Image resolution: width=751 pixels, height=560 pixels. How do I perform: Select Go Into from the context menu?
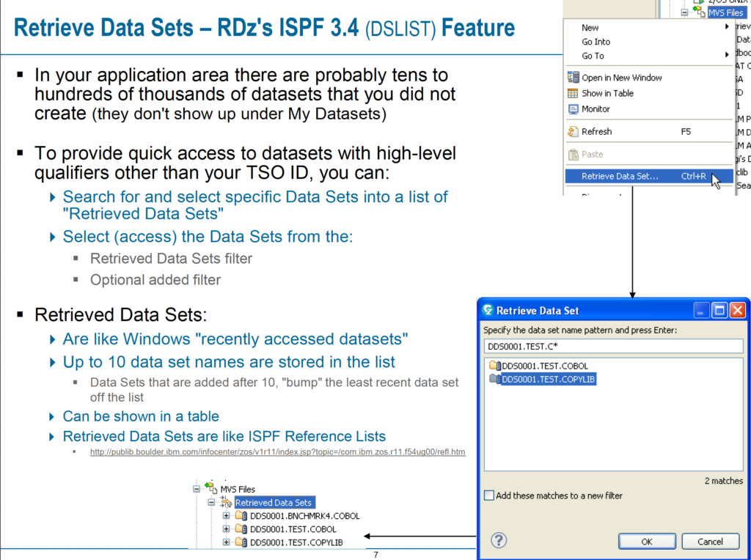point(596,42)
